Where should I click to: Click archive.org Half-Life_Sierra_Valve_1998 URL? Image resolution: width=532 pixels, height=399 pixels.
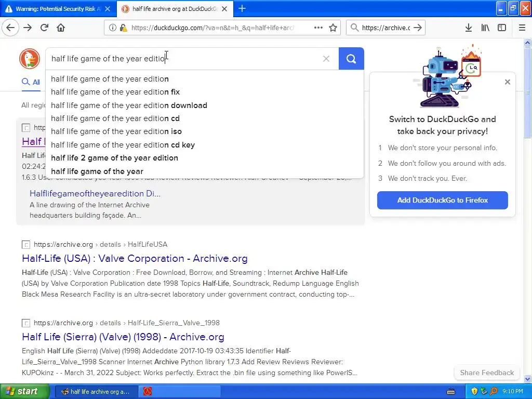pyautogui.click(x=127, y=323)
